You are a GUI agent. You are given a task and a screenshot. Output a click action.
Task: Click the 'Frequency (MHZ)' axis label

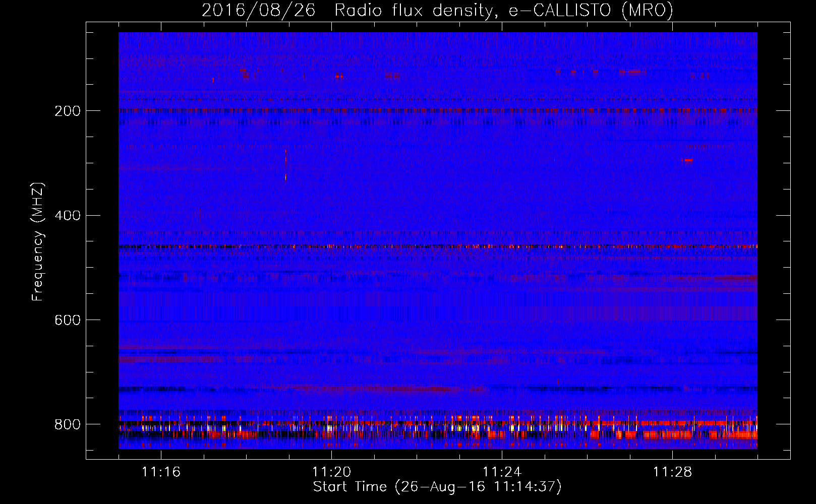pos(38,241)
